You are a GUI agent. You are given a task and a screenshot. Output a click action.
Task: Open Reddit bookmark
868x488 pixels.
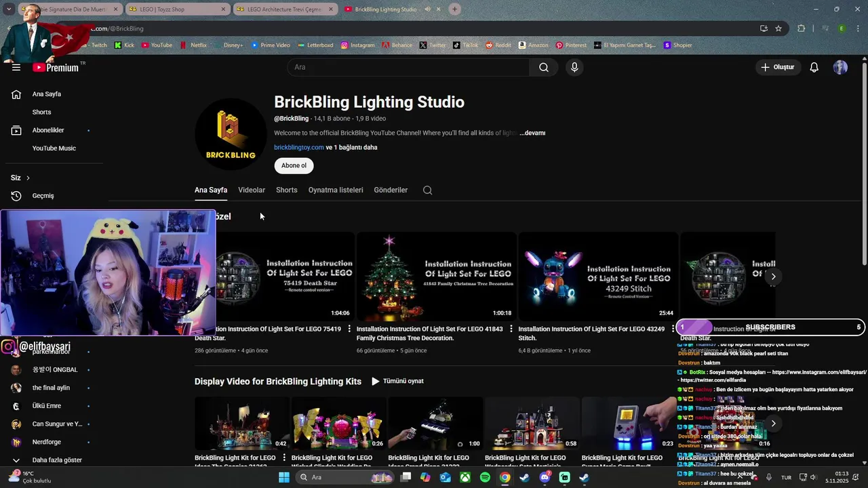tap(498, 45)
